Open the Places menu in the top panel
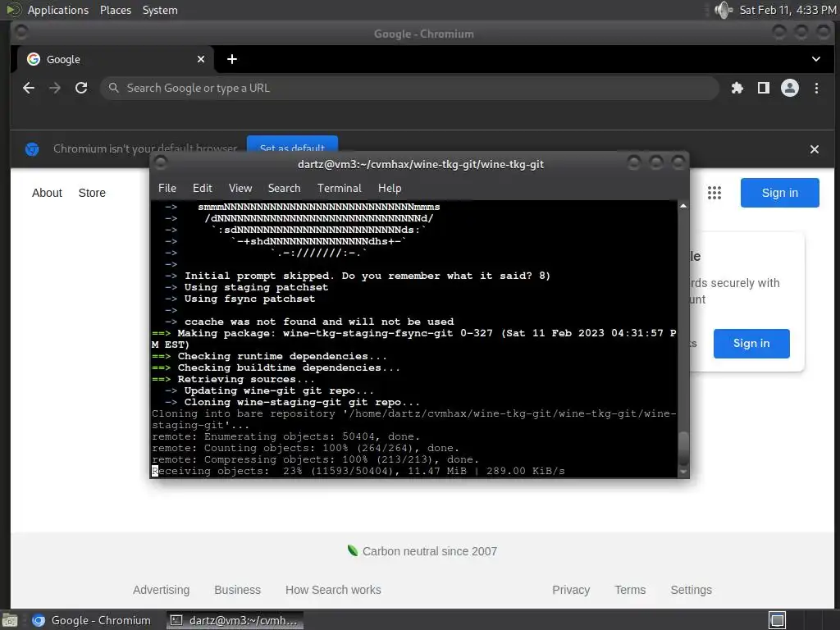840x630 pixels. (x=115, y=10)
